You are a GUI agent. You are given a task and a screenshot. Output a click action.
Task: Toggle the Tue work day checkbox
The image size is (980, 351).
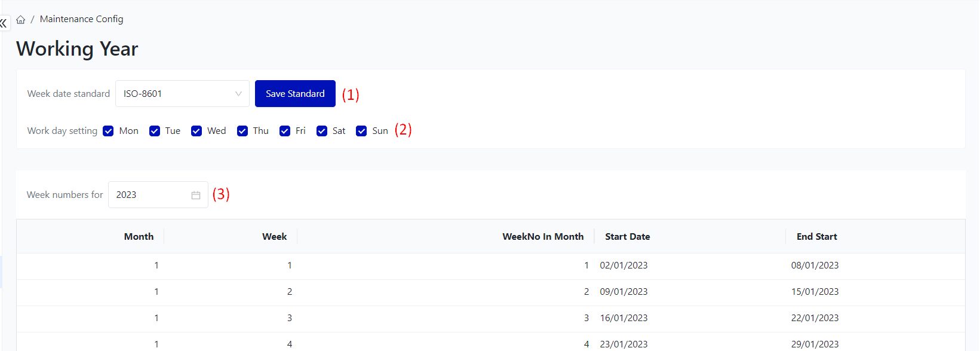[x=155, y=131]
